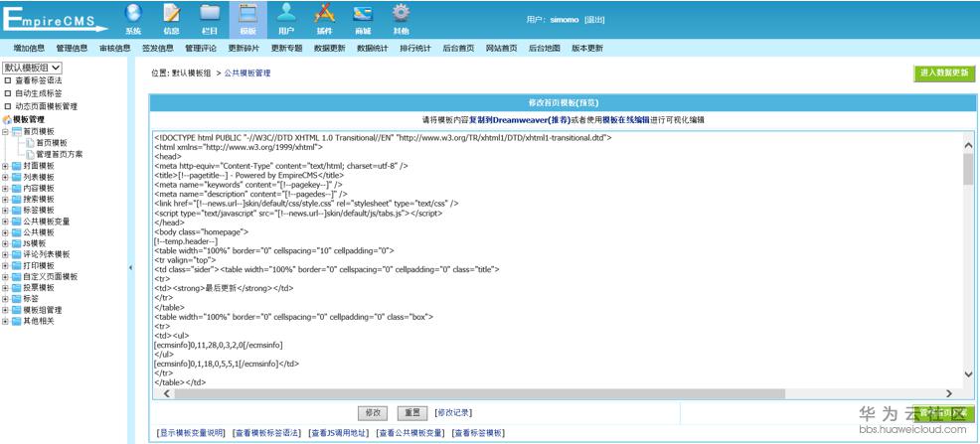Image resolution: width=980 pixels, height=444 pixels.
Task: Expand the 列表模板 tree node
Action: click(x=6, y=178)
